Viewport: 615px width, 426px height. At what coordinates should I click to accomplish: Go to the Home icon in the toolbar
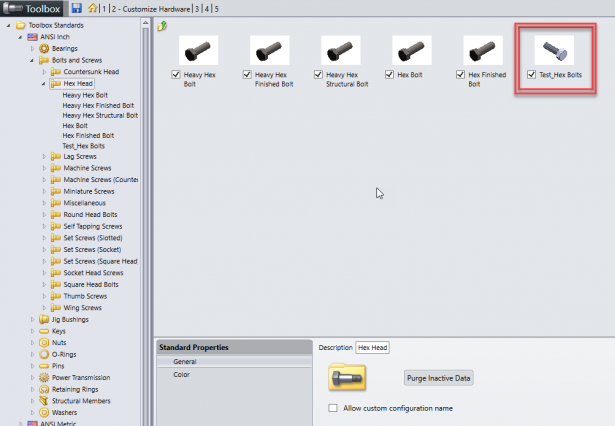[93, 8]
